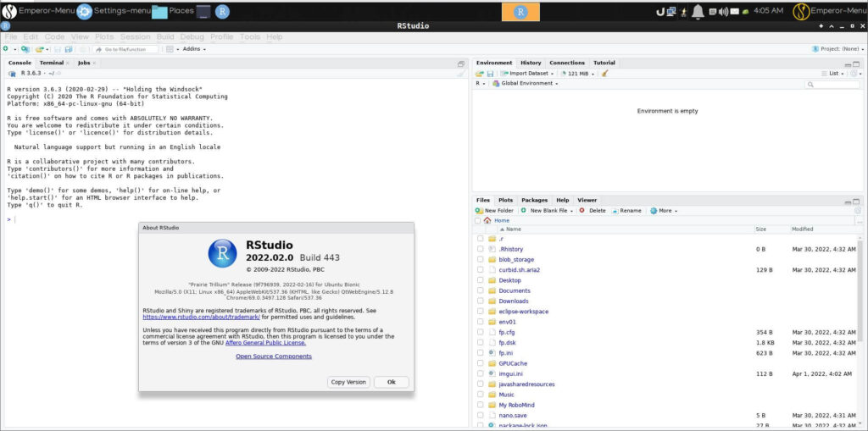Click the New Folder icon in Files pane

tap(480, 211)
